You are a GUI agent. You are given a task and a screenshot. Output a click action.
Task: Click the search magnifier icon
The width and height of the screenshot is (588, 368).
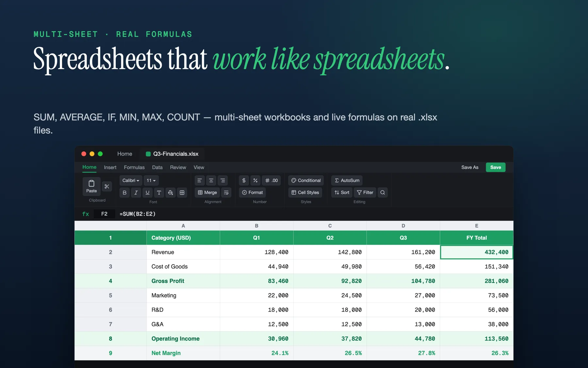pyautogui.click(x=383, y=193)
